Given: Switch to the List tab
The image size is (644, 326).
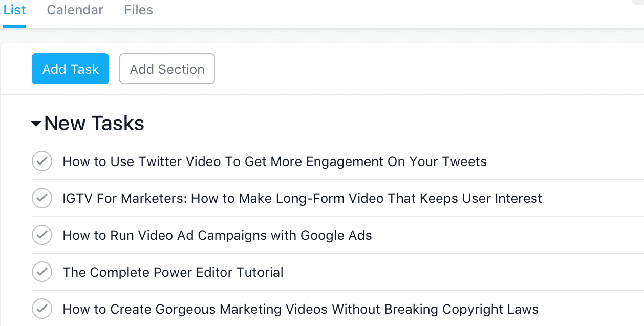Looking at the screenshot, I should coord(14,10).
